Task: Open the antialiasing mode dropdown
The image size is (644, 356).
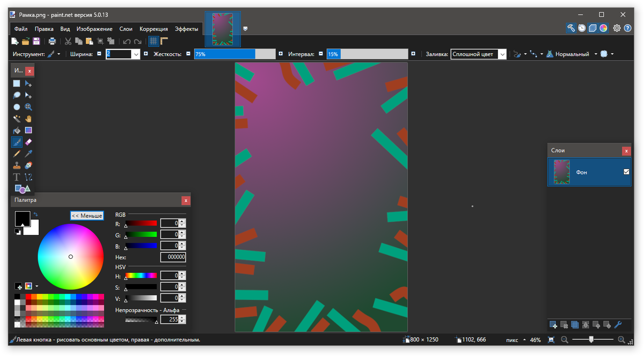Action: (519, 54)
